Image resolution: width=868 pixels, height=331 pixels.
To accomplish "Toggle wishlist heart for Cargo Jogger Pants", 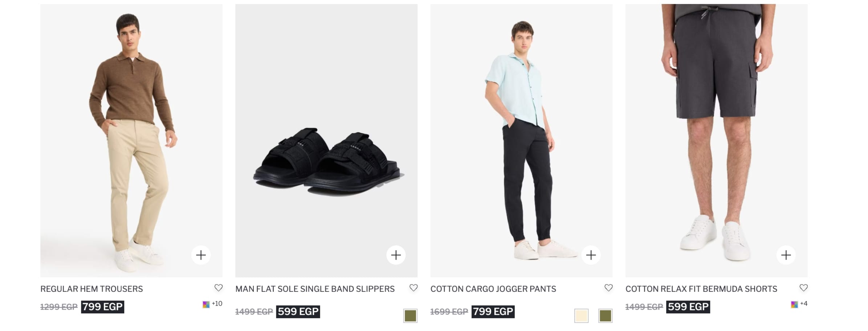I will click(x=608, y=288).
